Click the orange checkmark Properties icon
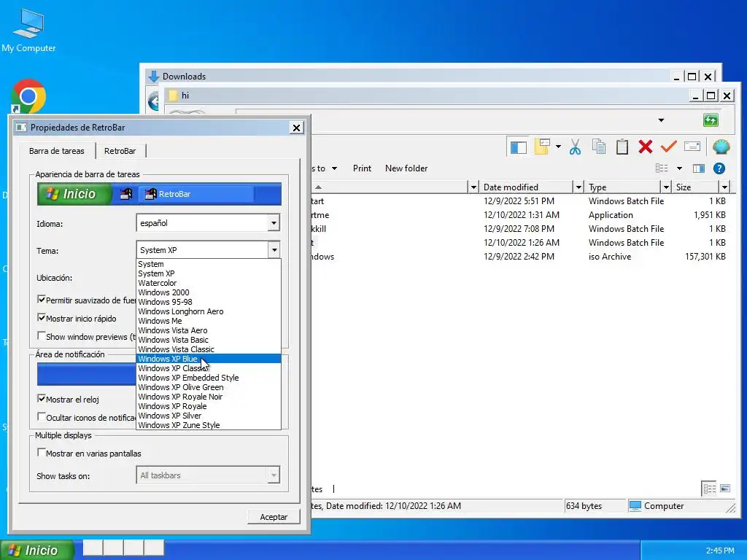 pyautogui.click(x=668, y=147)
